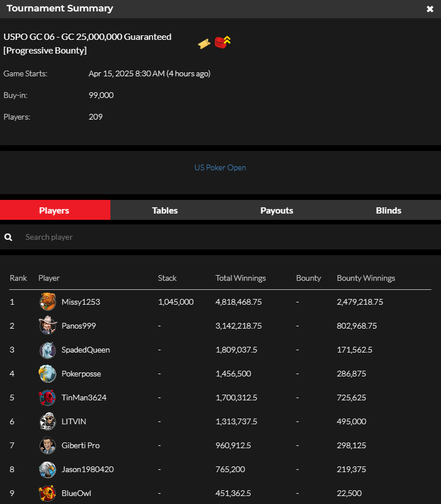Click bounty winnings 171,562.5
The height and width of the screenshot is (504, 441).
(x=355, y=350)
